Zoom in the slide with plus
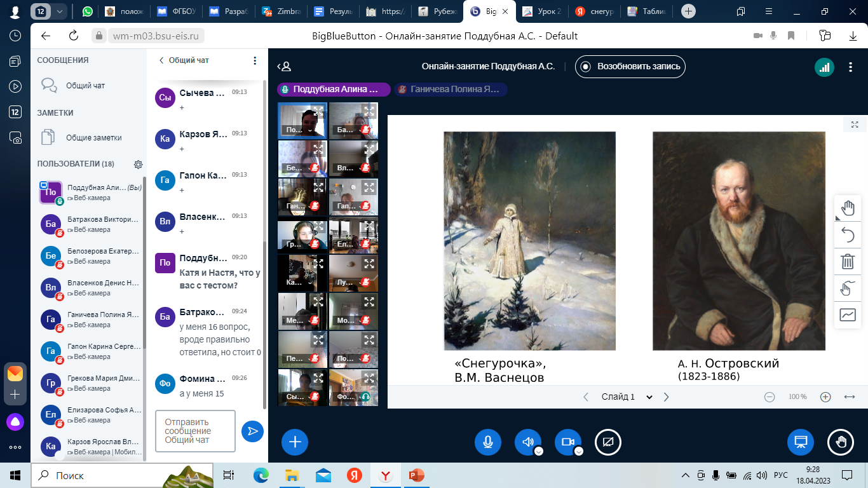The width and height of the screenshot is (868, 488). tap(825, 397)
